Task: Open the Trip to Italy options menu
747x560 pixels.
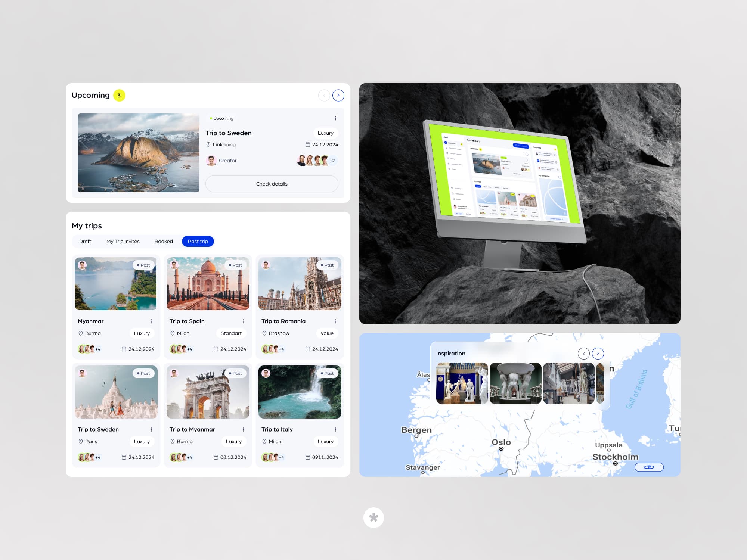Action: click(x=335, y=429)
